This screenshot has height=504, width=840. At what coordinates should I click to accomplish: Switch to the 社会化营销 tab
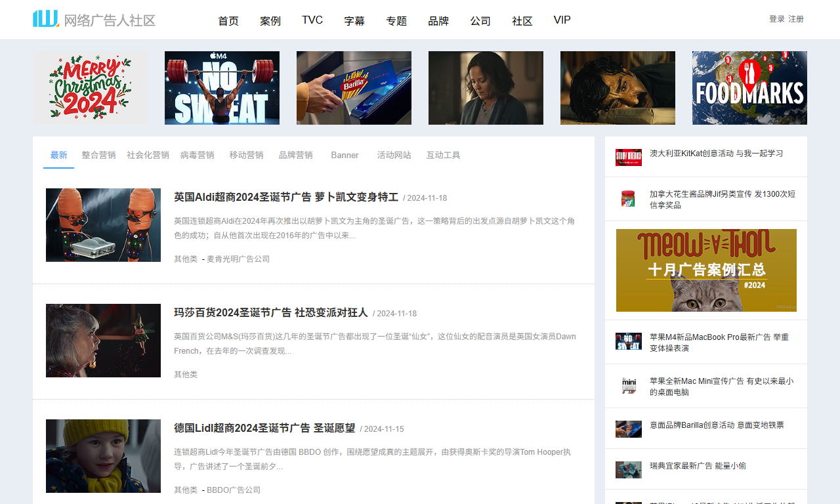(x=148, y=156)
